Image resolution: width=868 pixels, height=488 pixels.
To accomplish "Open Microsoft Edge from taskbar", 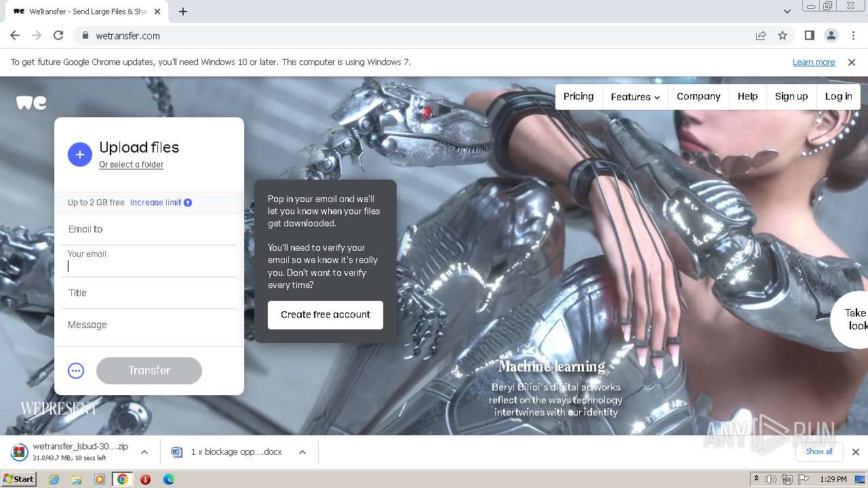I will (169, 479).
